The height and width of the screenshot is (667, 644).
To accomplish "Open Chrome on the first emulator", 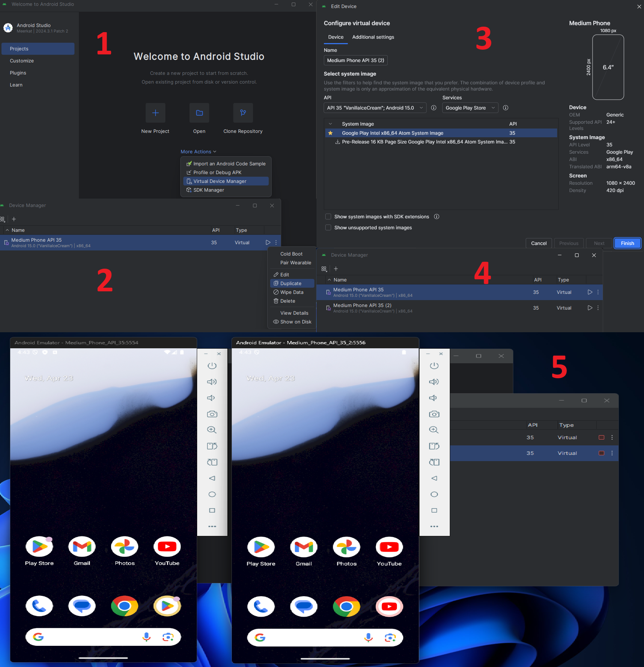I will tap(124, 606).
